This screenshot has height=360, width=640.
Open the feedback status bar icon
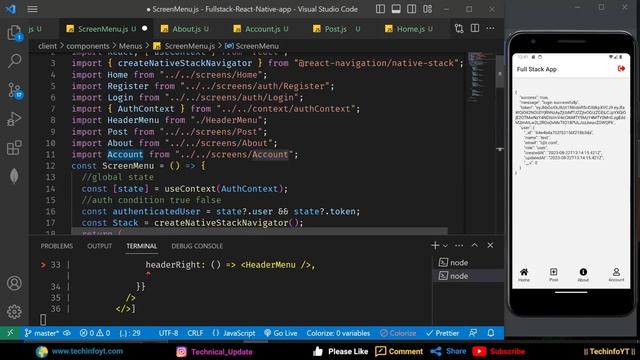tap(473, 333)
